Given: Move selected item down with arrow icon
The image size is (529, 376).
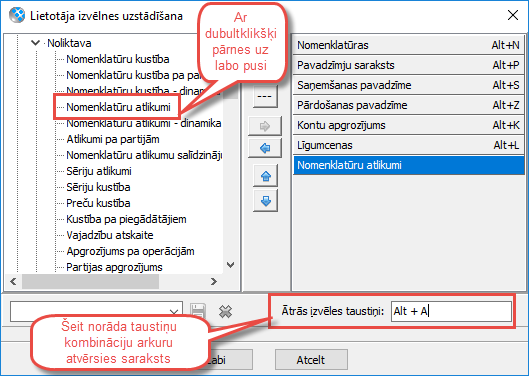Looking at the screenshot, I should click(x=266, y=201).
